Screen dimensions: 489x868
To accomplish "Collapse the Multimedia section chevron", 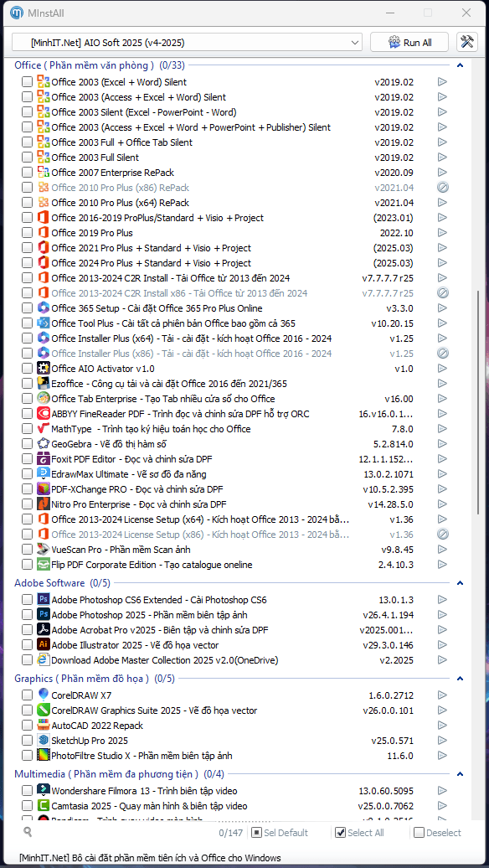I will click(x=460, y=774).
